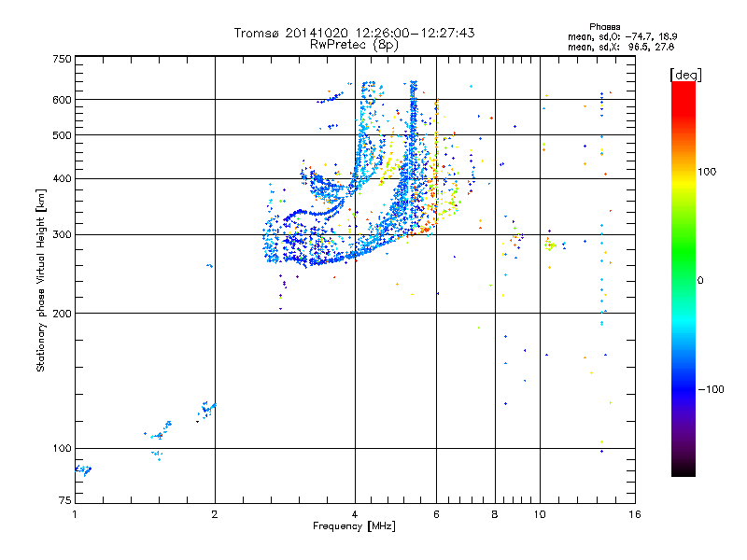747x560 pixels.
Task: Click the y-axis label '75'
Action: pyautogui.click(x=65, y=500)
